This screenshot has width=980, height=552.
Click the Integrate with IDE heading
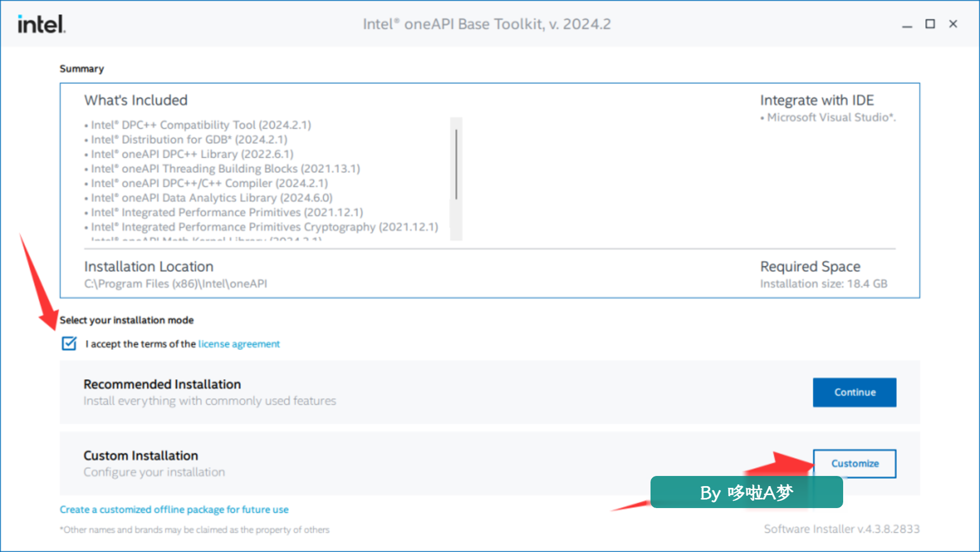point(817,100)
